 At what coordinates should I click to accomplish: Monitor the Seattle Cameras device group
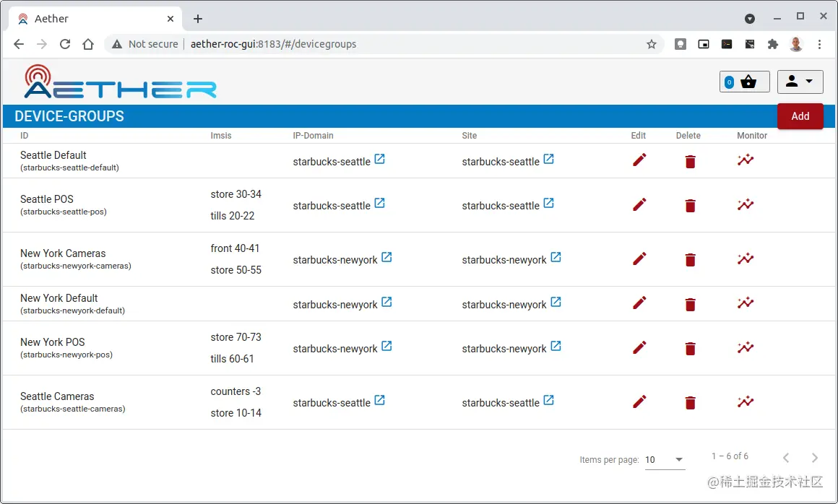746,401
